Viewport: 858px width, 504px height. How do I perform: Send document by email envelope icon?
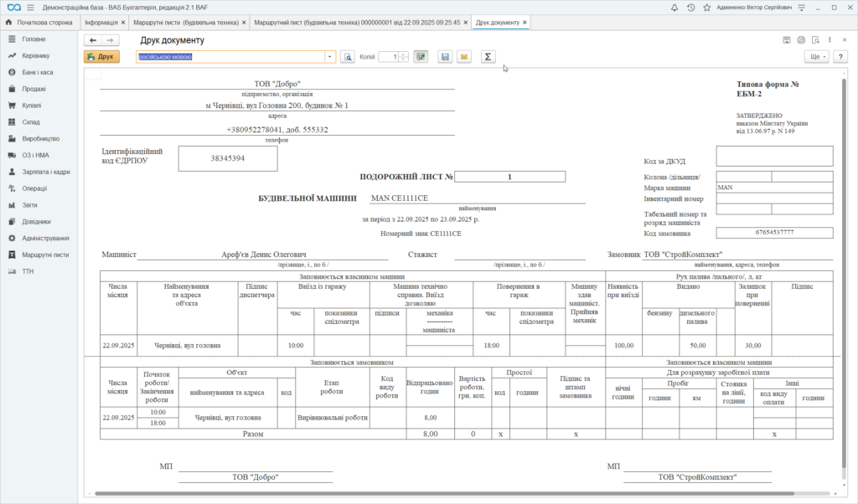point(464,57)
